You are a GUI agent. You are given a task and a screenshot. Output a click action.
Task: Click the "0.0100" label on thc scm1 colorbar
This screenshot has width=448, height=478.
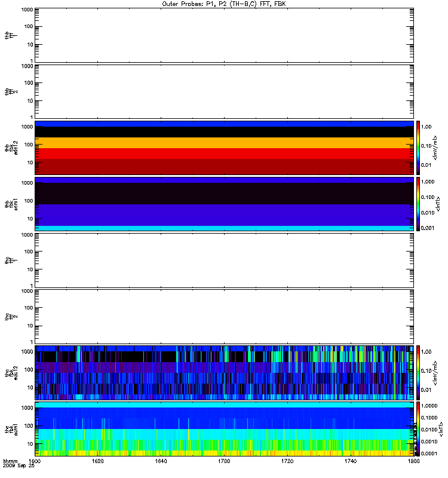coord(429,430)
